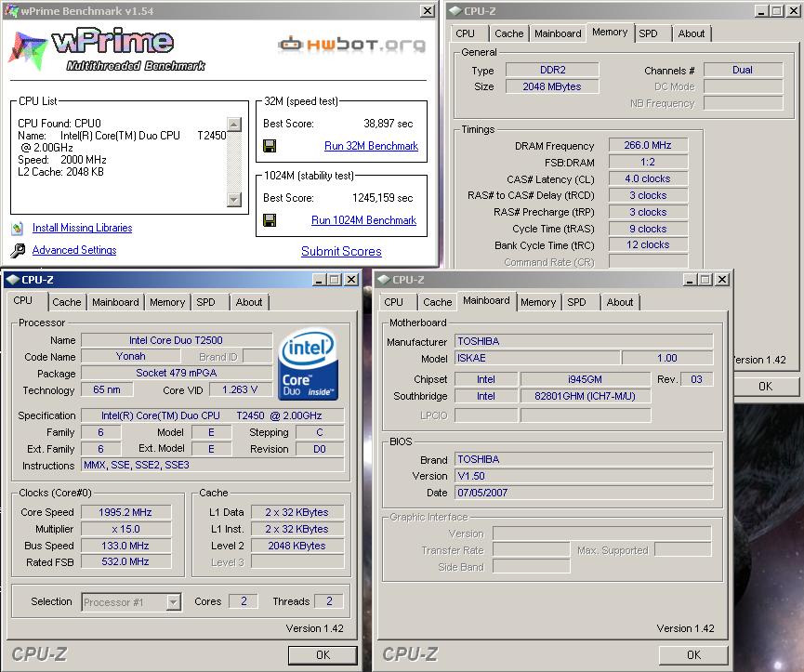Run the 32M Benchmark
804x672 pixels.
(371, 146)
